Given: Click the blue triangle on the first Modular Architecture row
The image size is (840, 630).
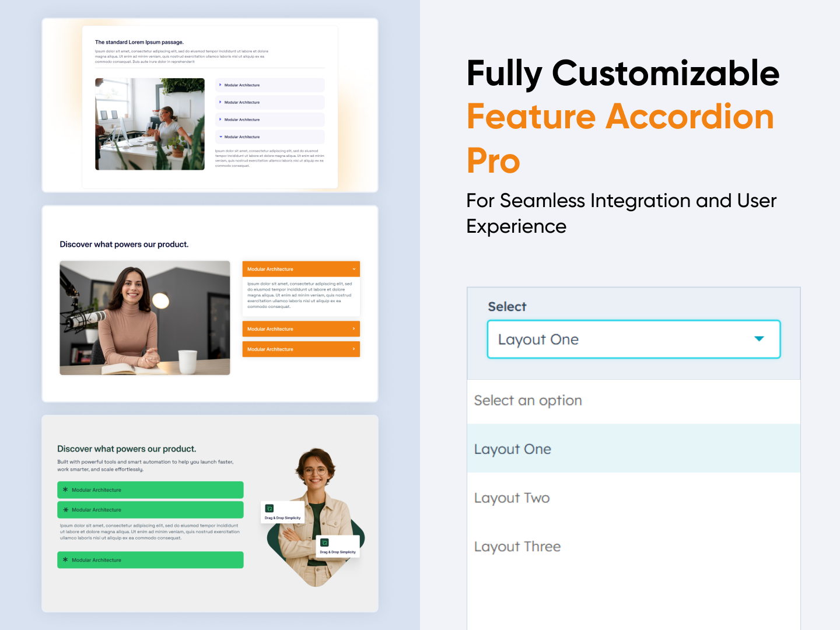Looking at the screenshot, I should [x=220, y=85].
